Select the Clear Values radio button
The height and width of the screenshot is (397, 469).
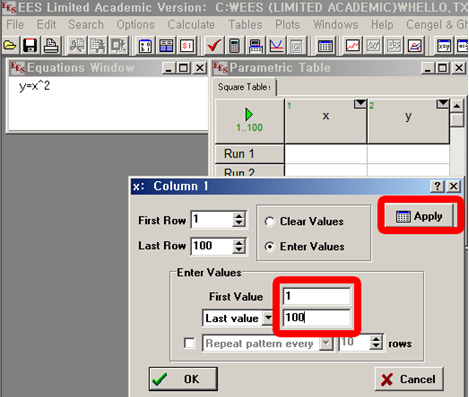tap(269, 221)
